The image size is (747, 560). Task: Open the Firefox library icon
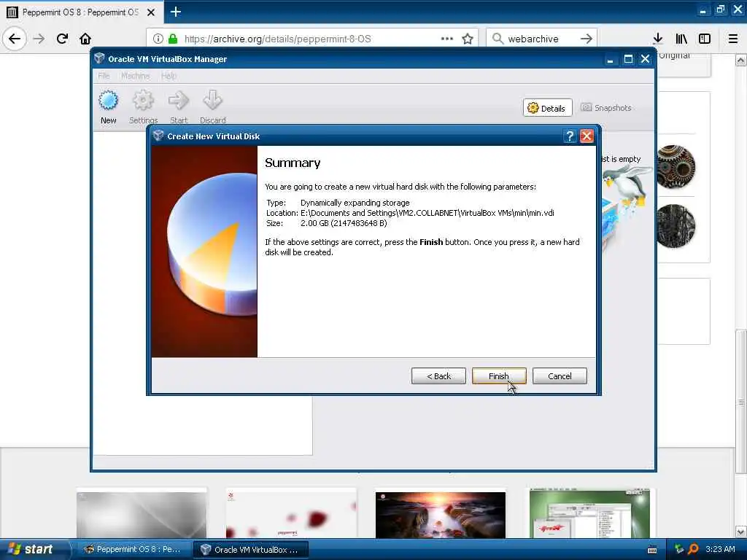click(x=681, y=39)
